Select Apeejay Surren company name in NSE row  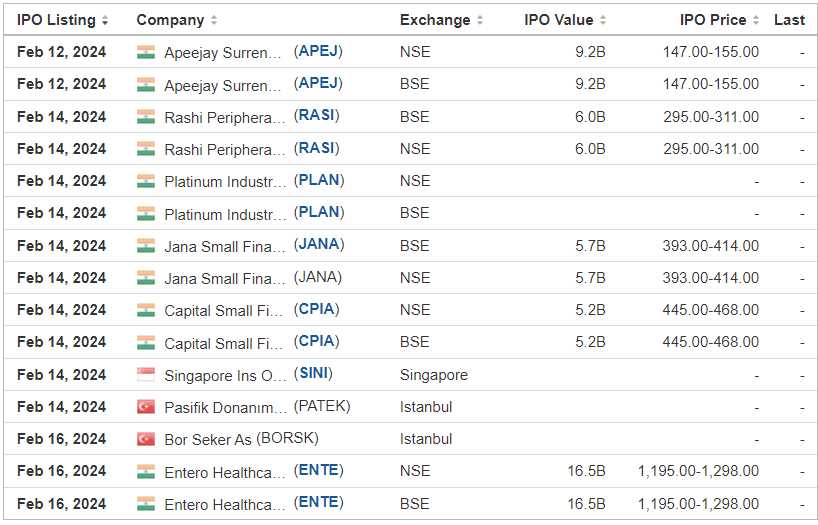[x=223, y=53]
